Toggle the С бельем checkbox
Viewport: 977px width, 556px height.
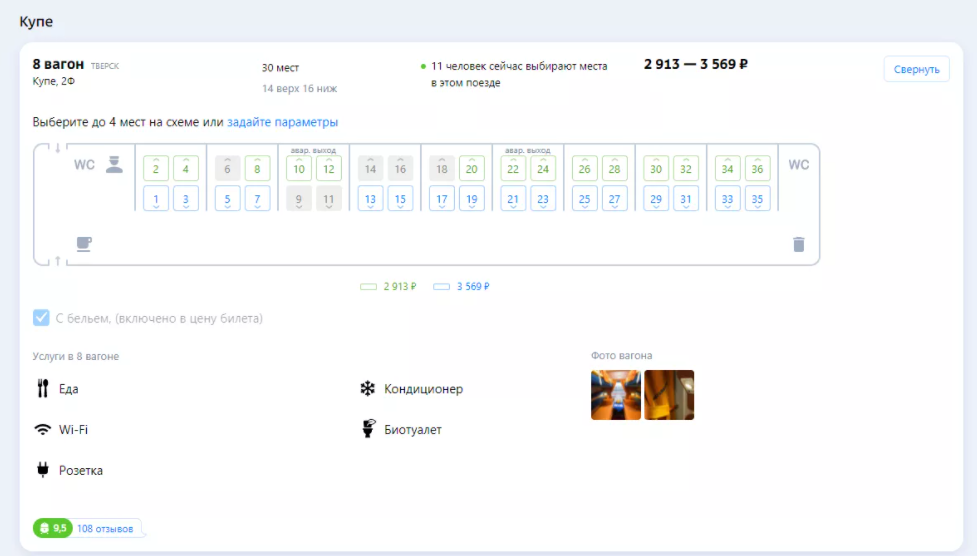[x=41, y=318]
